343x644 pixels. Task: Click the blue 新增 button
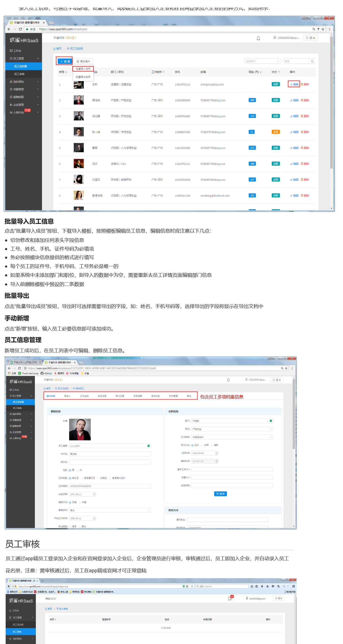pos(65,61)
